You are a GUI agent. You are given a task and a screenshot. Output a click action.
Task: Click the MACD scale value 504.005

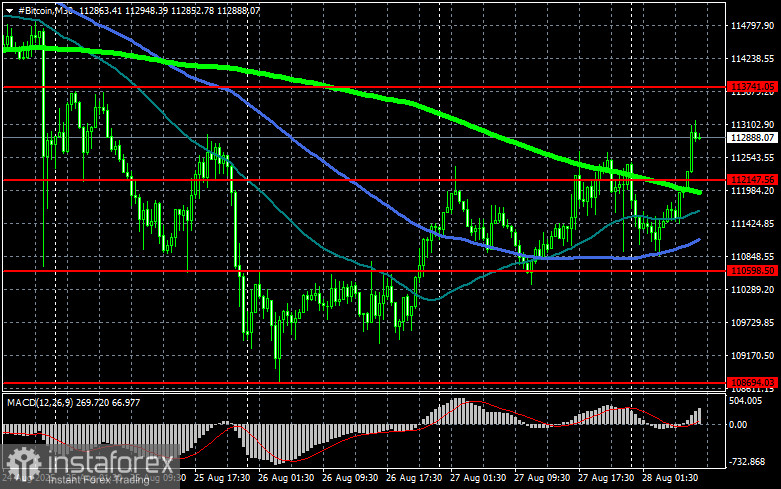[745, 401]
